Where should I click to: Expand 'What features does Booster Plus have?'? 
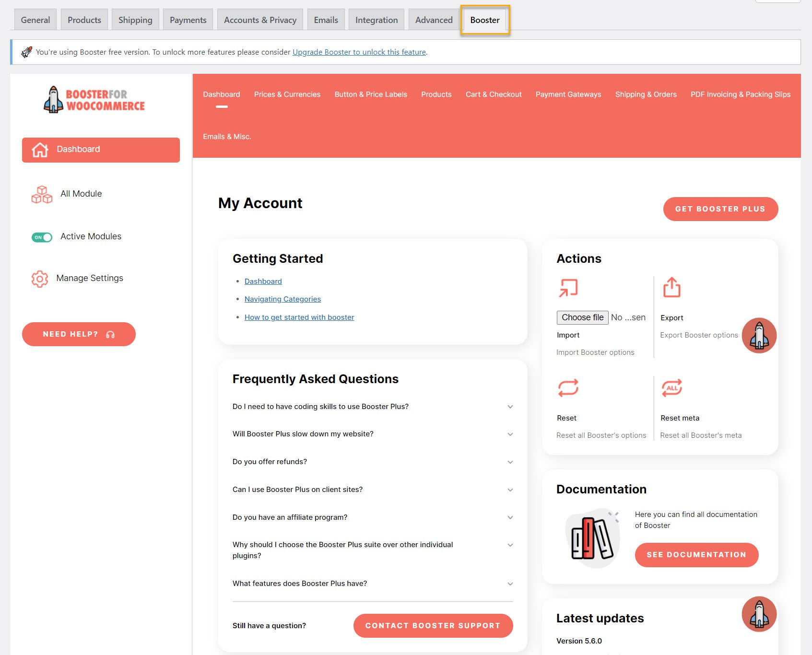[x=510, y=584]
